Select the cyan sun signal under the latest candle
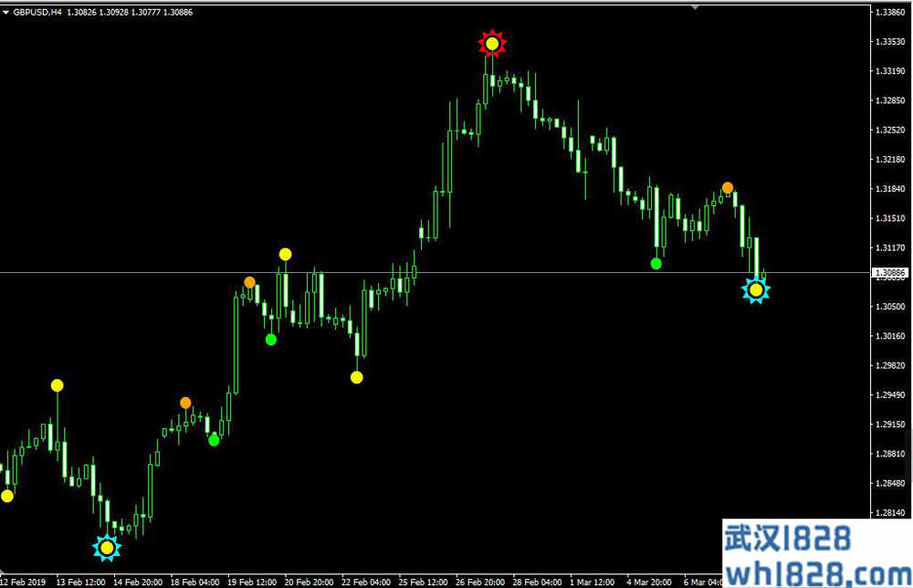 click(x=756, y=290)
